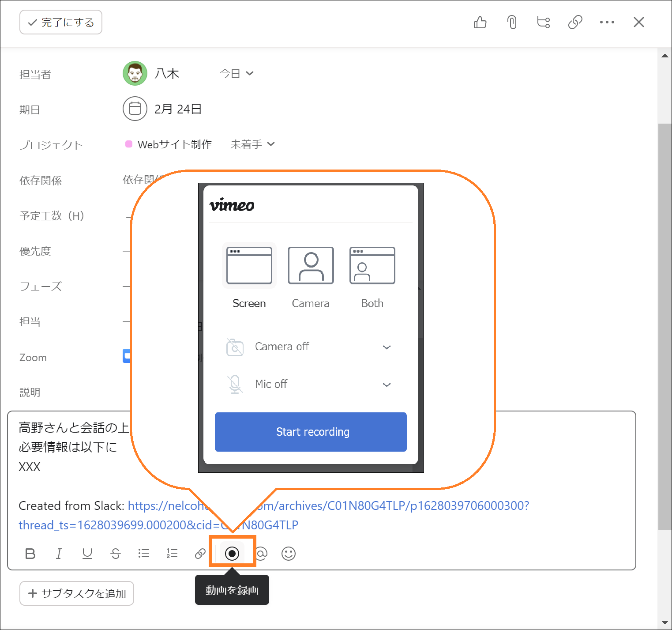The width and height of the screenshot is (672, 630).
Task: Click the 担当者 field label
Action: (35, 75)
